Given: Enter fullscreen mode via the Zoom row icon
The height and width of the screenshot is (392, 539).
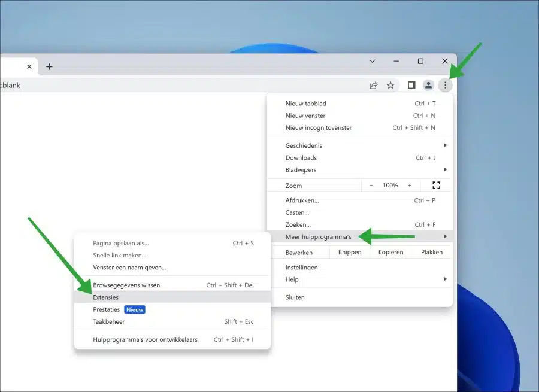Looking at the screenshot, I should [x=436, y=185].
